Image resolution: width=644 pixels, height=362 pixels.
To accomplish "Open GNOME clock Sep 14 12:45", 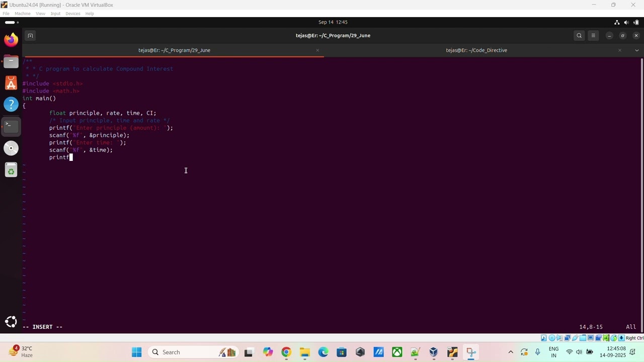I will [x=333, y=22].
